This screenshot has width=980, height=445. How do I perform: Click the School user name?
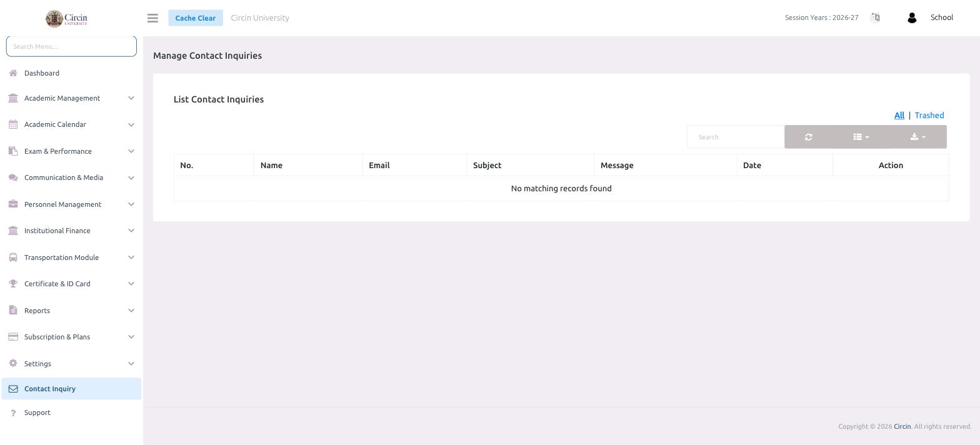(x=942, y=17)
